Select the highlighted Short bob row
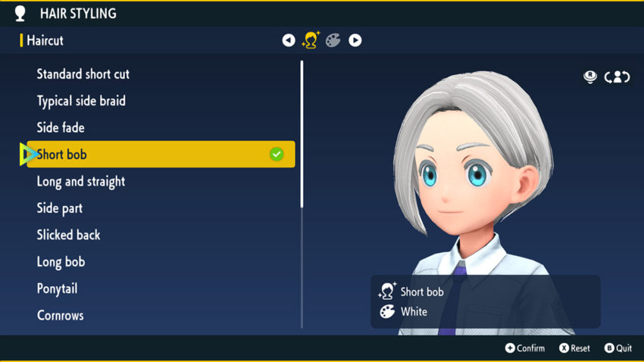Screen dimensions: 644x362 tap(161, 154)
